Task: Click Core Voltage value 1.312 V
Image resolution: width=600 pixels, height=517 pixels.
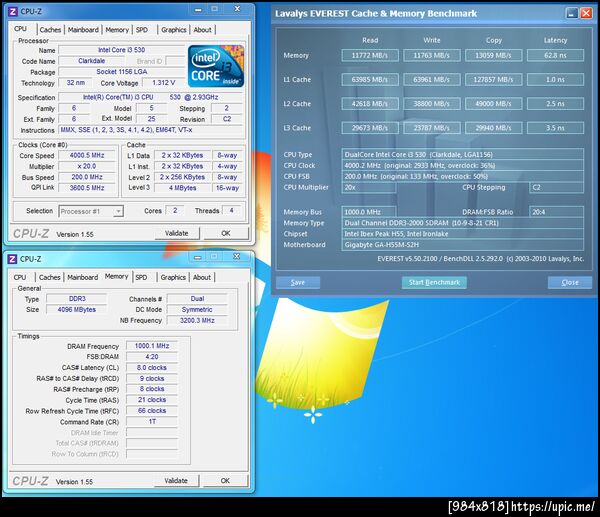Action: [163, 83]
